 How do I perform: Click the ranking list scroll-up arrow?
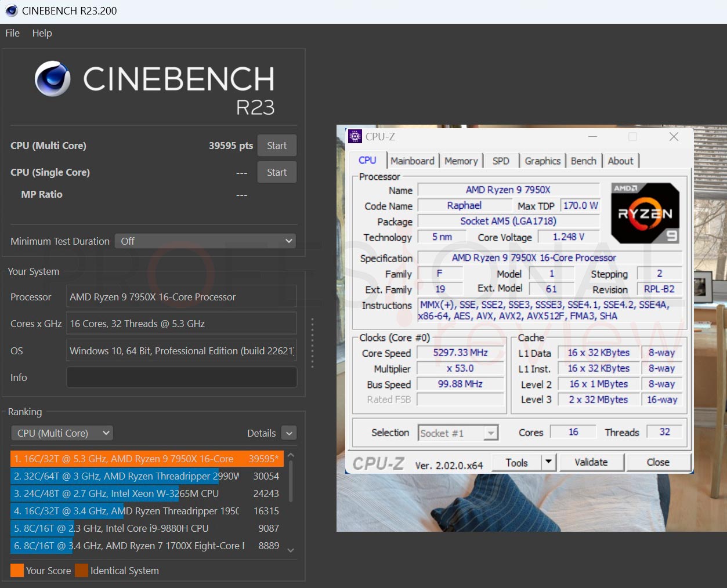coord(291,455)
